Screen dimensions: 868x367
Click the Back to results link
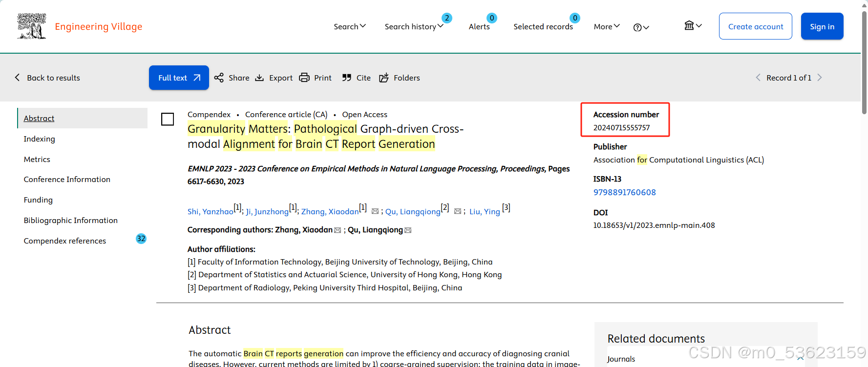click(53, 78)
